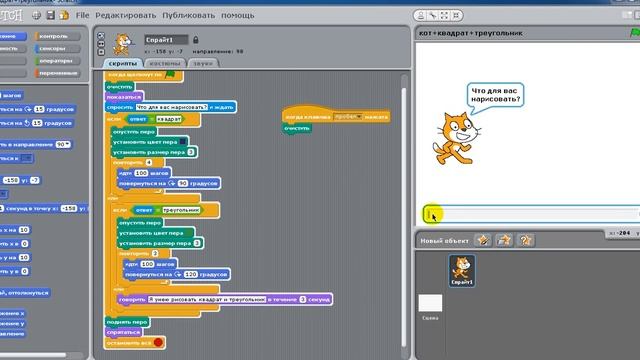Click the block palette horizontal scrollbar
The width and height of the screenshot is (640, 360).
coord(33,355)
